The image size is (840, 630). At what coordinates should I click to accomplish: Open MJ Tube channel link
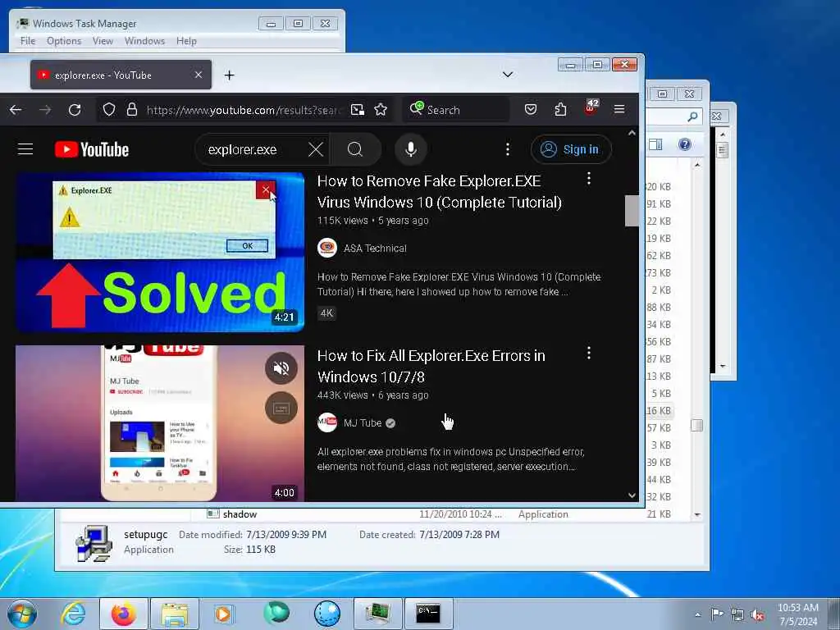pos(363,423)
